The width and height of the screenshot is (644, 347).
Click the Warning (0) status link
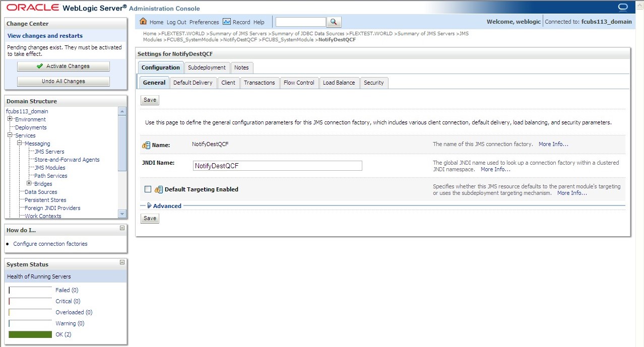coord(70,323)
